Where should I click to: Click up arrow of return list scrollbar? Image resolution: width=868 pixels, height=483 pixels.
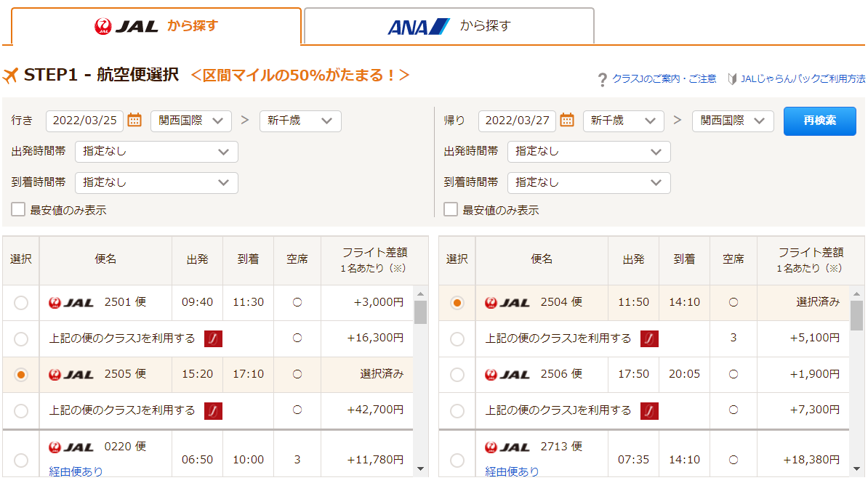click(x=857, y=293)
